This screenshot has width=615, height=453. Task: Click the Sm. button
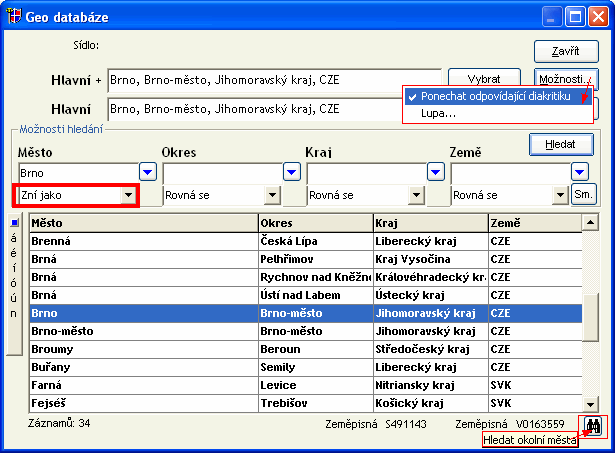click(584, 194)
